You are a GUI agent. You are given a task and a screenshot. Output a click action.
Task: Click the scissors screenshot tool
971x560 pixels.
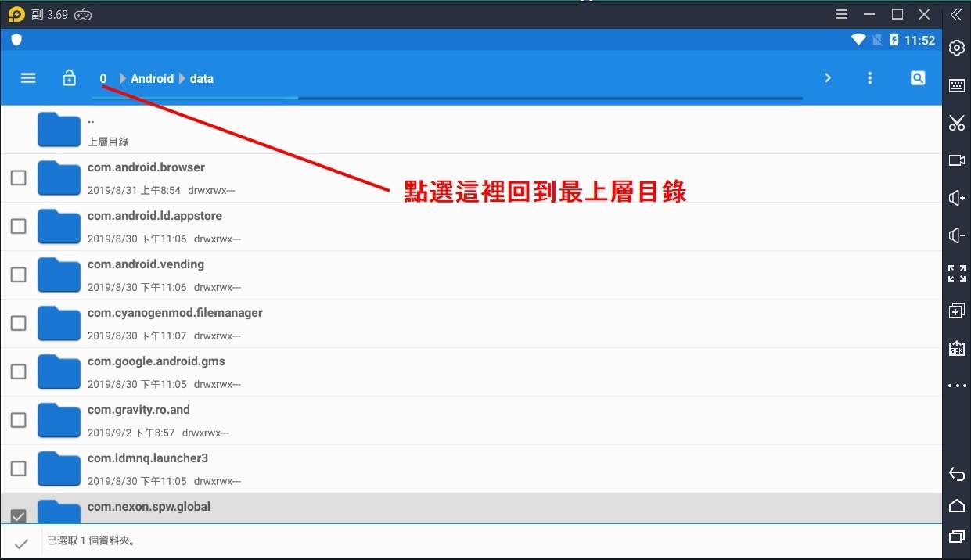(x=956, y=123)
